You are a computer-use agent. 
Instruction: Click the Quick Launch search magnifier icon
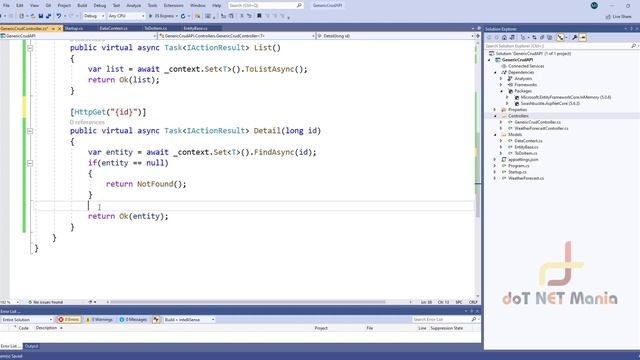pyautogui.click(x=299, y=5)
